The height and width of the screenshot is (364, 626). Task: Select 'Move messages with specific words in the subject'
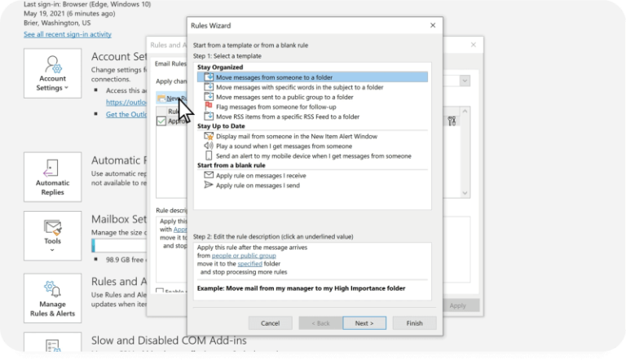tap(299, 87)
